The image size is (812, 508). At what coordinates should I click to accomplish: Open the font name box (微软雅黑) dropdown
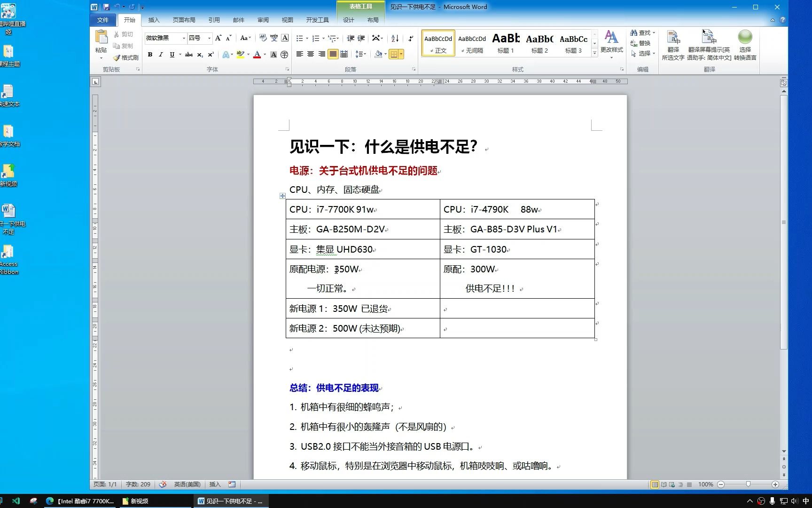pyautogui.click(x=184, y=38)
